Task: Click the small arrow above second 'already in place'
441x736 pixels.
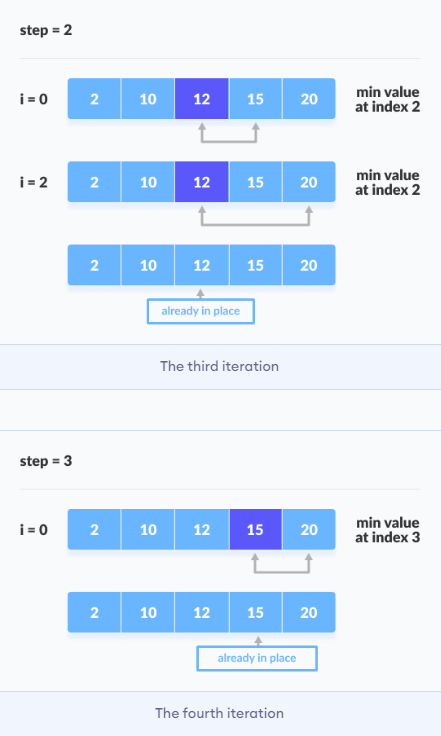Action: click(258, 641)
